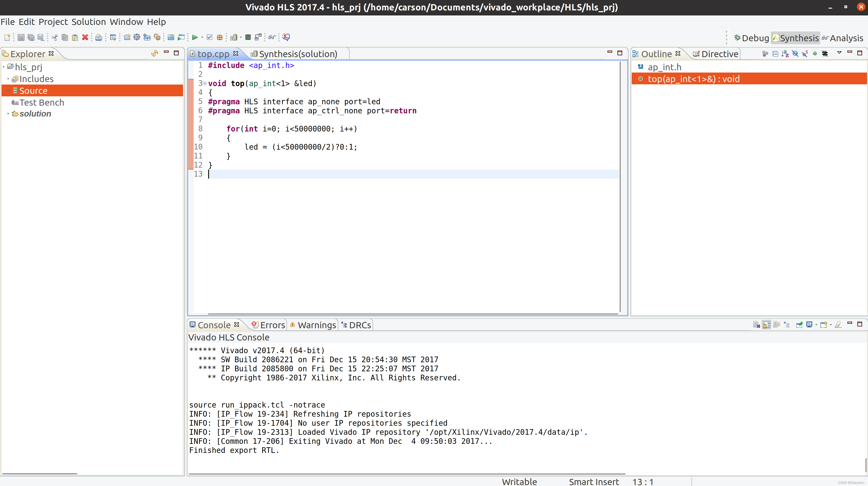
Task: Click the speech bubble feedback icon
Action: (286, 37)
